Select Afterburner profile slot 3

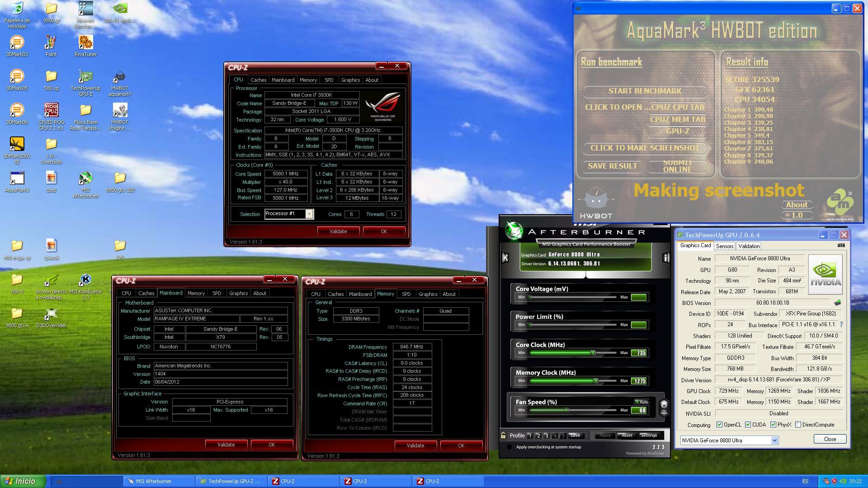coord(546,436)
